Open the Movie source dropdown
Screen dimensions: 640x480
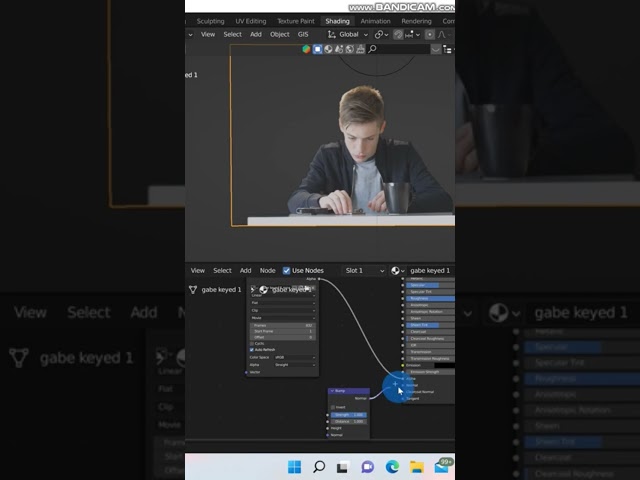coord(282,318)
